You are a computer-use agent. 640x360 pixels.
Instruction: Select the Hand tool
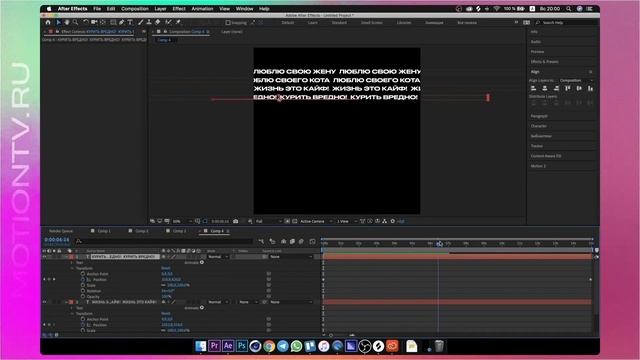[x=67, y=22]
